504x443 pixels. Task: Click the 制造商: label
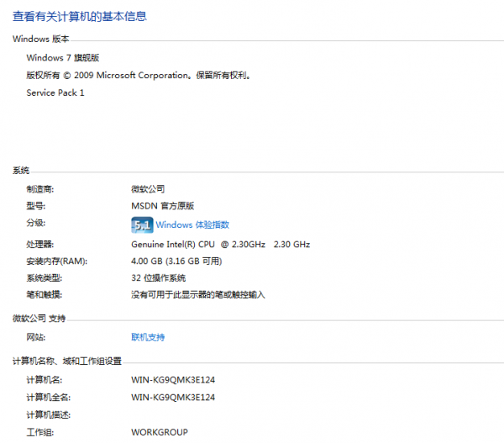[40, 189]
